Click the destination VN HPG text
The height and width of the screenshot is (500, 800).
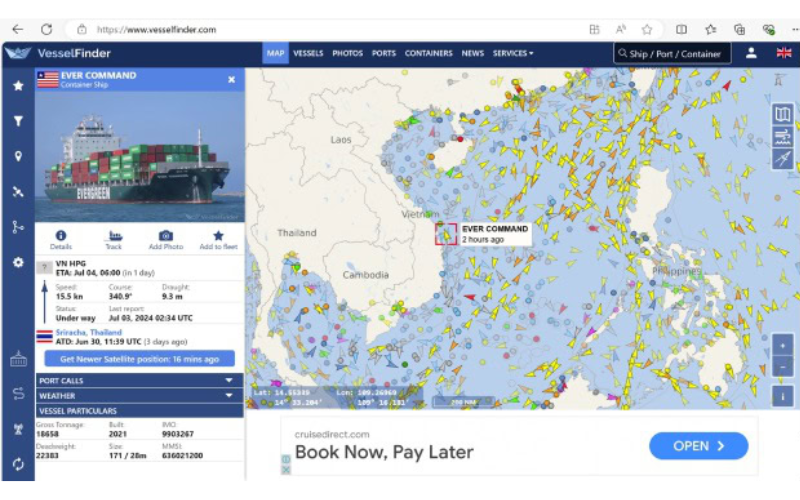(70, 263)
